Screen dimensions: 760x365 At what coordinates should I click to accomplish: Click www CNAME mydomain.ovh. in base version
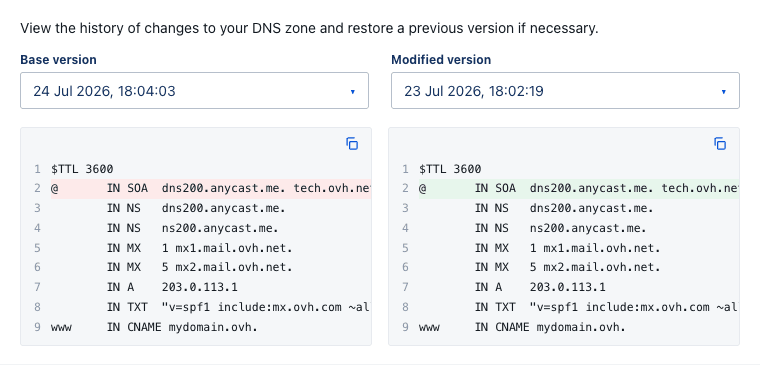point(154,327)
